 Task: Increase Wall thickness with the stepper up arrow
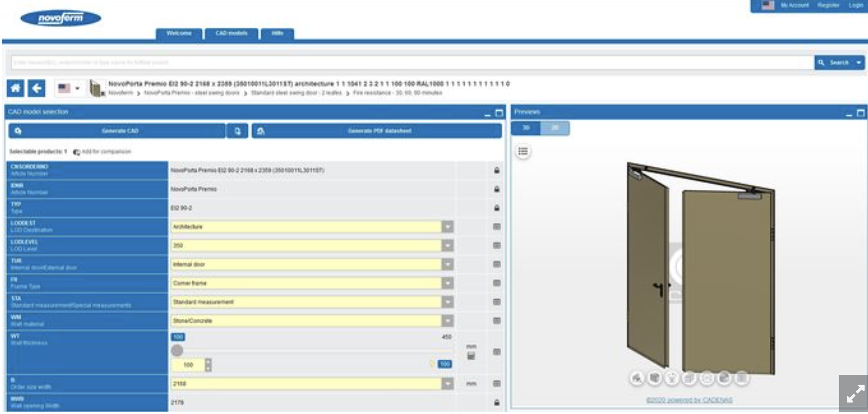click(208, 362)
